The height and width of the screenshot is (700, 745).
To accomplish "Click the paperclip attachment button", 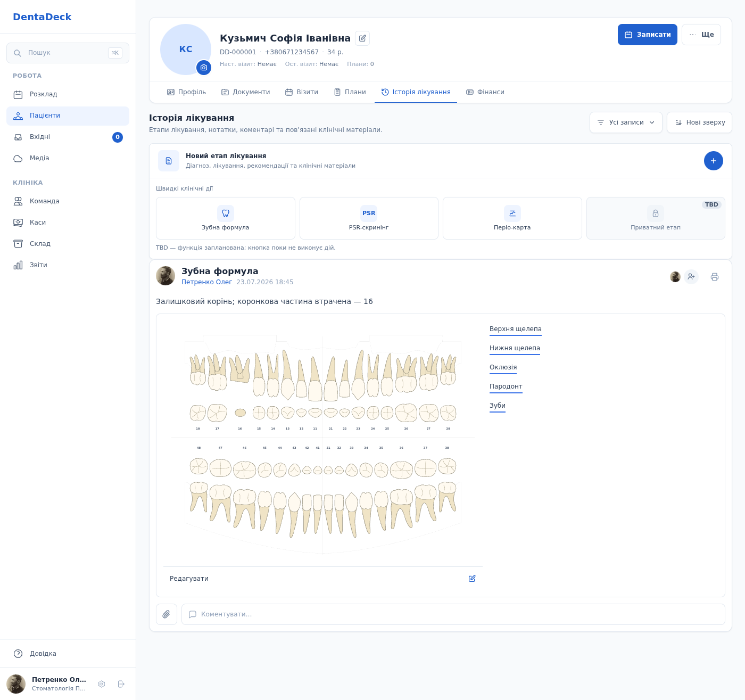I will click(167, 614).
